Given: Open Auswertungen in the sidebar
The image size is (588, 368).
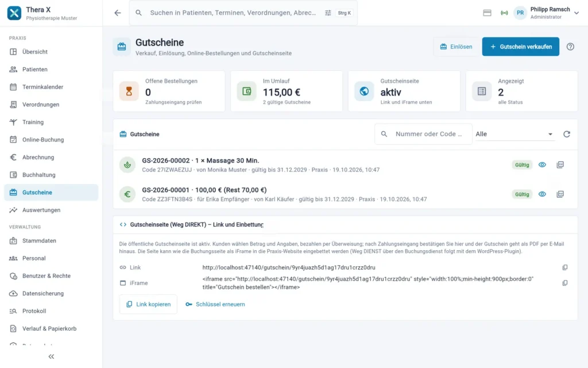Looking at the screenshot, I should (51, 210).
